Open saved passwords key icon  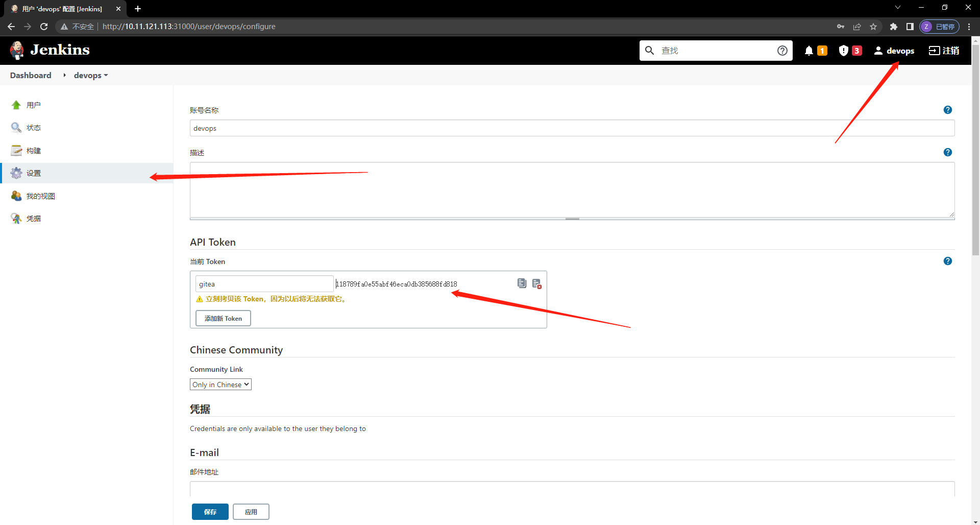(841, 27)
